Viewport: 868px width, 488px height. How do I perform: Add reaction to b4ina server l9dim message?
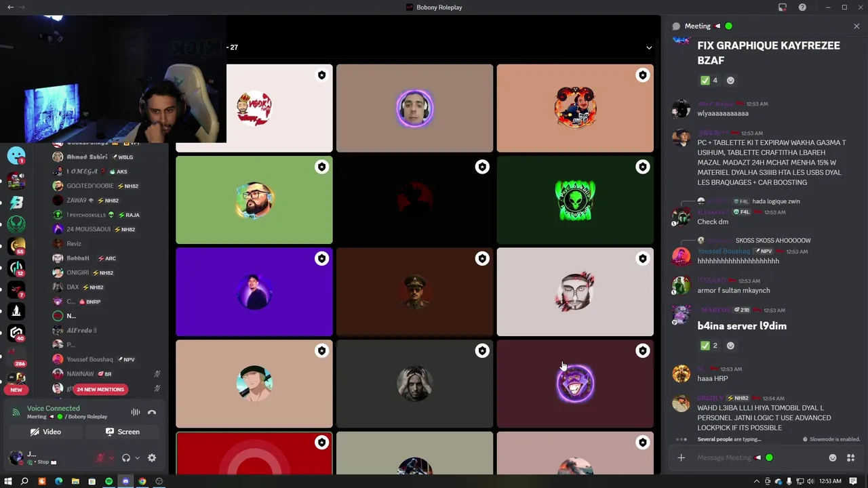tap(730, 346)
